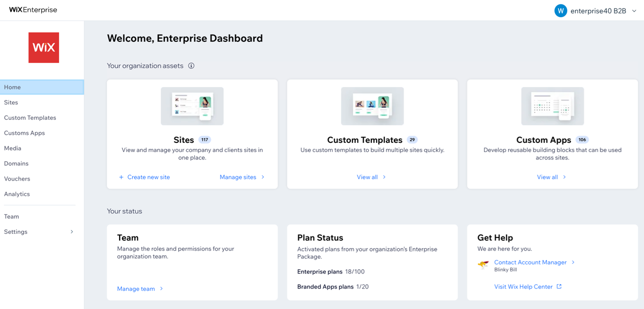Image resolution: width=644 pixels, height=309 pixels.
Task: Open Domains from the left navigation
Action: [x=16, y=163]
